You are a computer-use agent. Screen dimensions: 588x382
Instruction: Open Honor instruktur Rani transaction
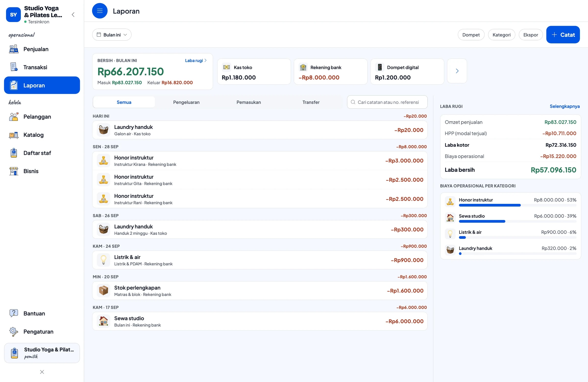pyautogui.click(x=260, y=199)
